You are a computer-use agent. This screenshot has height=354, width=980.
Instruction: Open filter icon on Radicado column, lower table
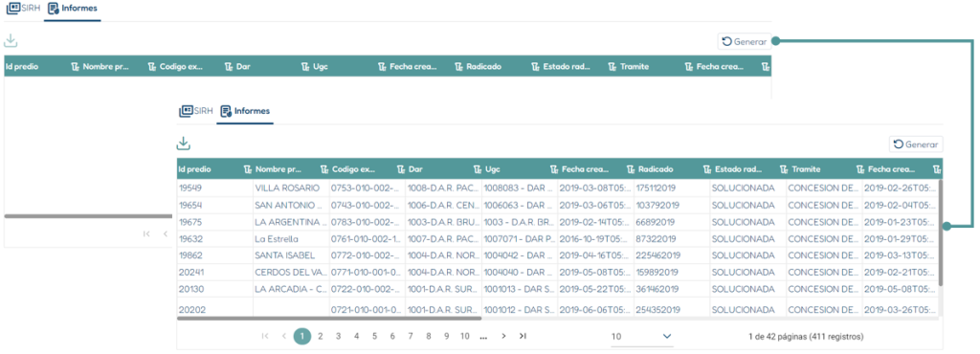707,169
